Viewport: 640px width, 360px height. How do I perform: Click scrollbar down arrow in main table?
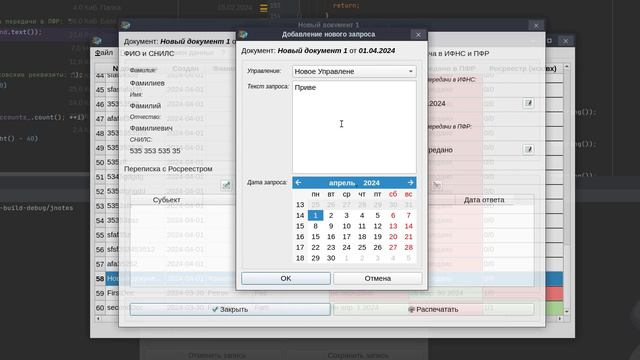(x=567, y=312)
